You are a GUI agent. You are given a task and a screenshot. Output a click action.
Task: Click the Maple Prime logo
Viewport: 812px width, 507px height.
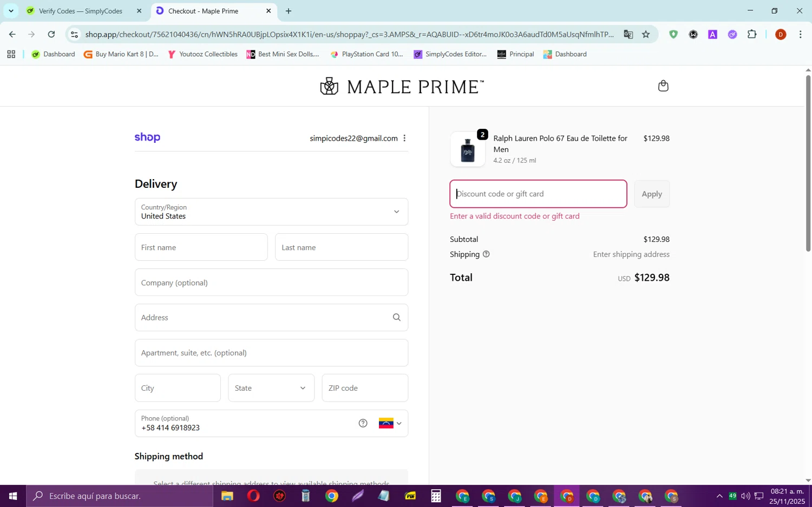(402, 86)
